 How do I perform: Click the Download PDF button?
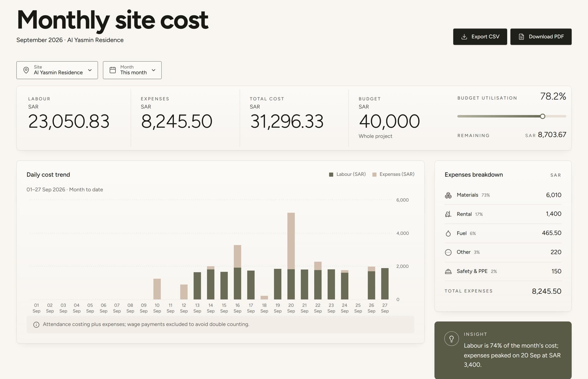point(541,37)
